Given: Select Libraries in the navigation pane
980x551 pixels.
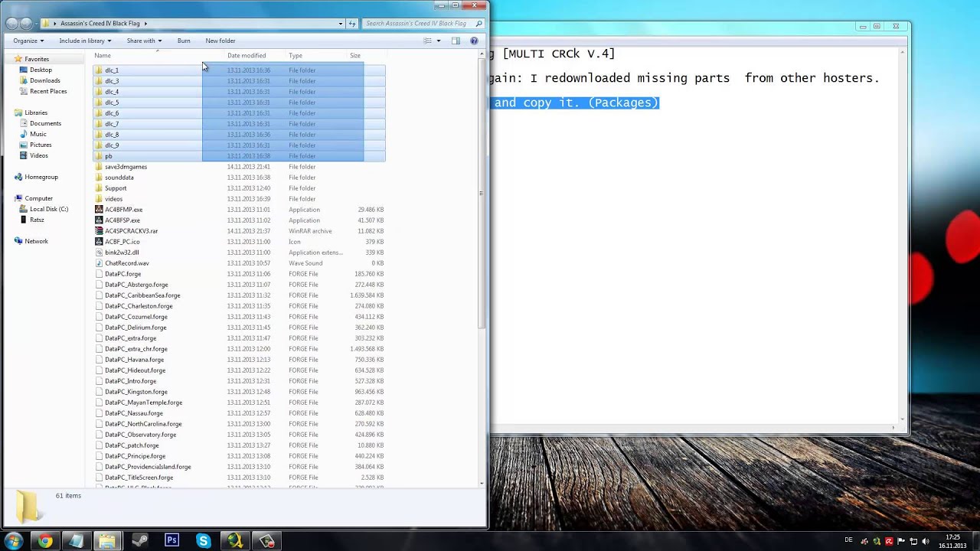Looking at the screenshot, I should click(36, 112).
